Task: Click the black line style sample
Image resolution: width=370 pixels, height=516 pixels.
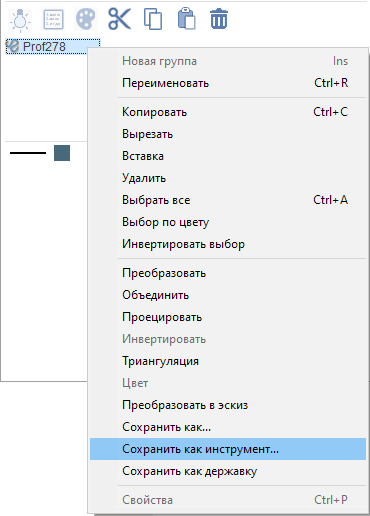Action: (28, 153)
